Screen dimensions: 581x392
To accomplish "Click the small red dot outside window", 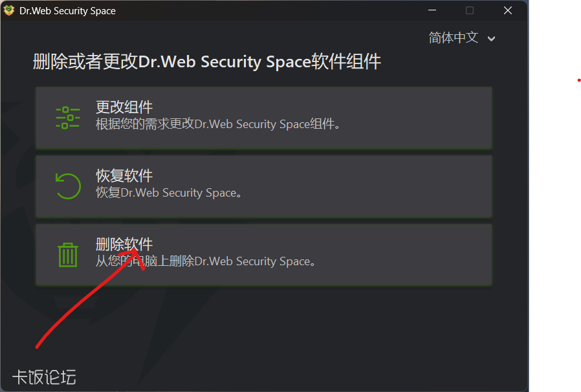I will click(578, 81).
